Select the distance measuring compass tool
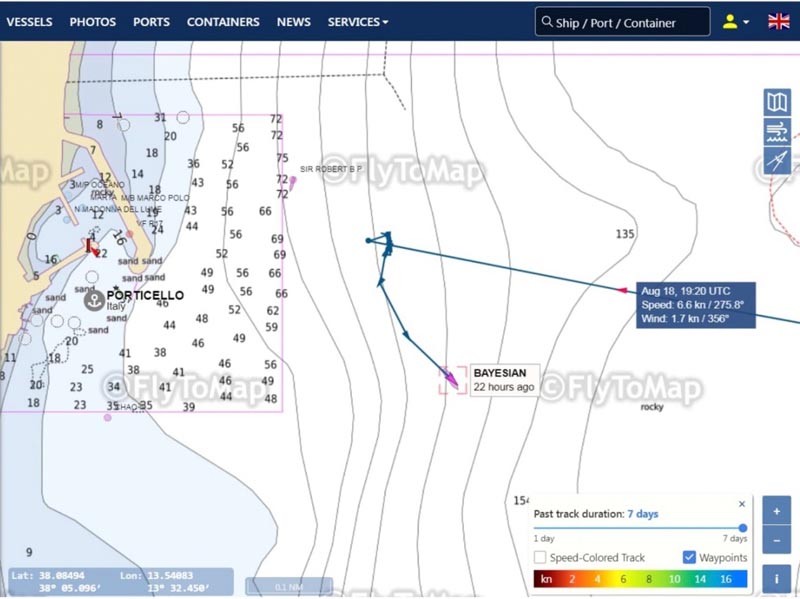The image size is (800, 599). [777, 160]
